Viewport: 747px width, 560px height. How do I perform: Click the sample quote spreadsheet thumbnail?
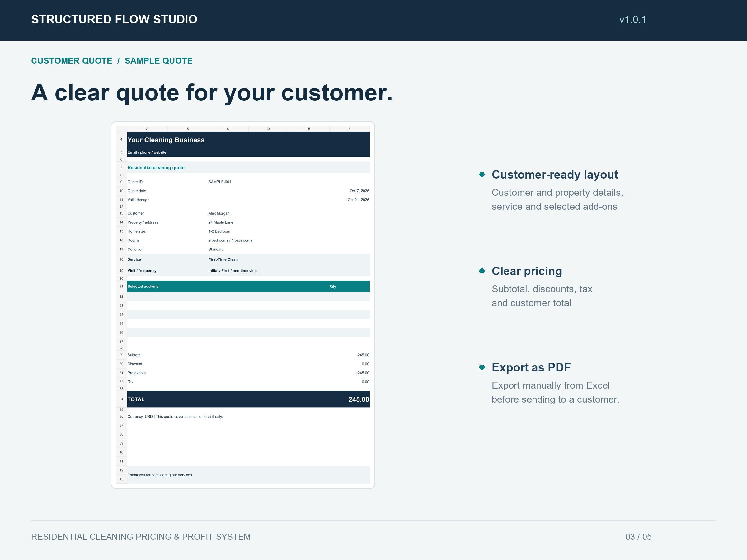[x=243, y=305]
